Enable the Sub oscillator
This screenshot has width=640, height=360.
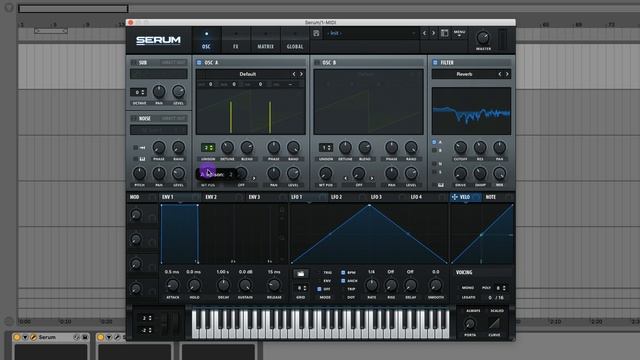click(x=133, y=62)
